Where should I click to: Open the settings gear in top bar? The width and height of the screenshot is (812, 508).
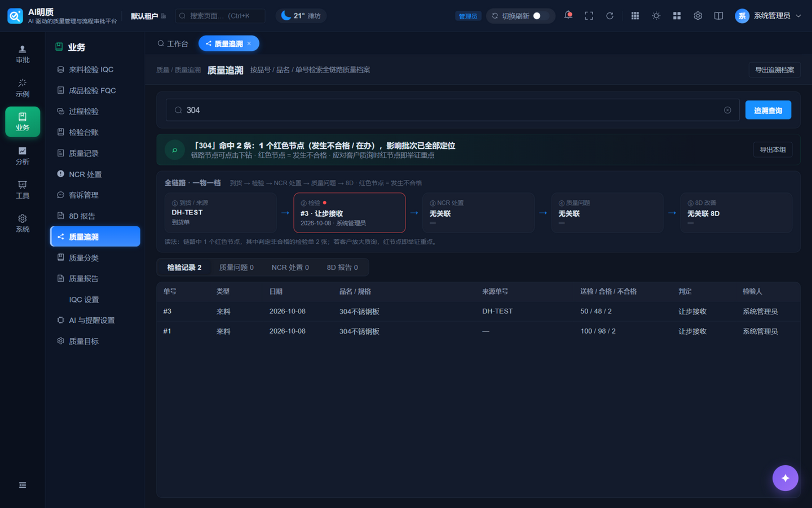[698, 16]
